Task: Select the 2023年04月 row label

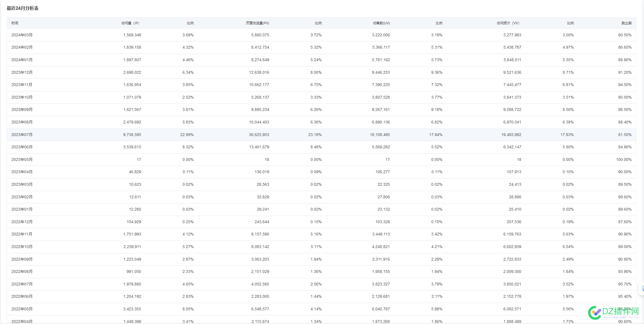Action: pyautogui.click(x=22, y=172)
